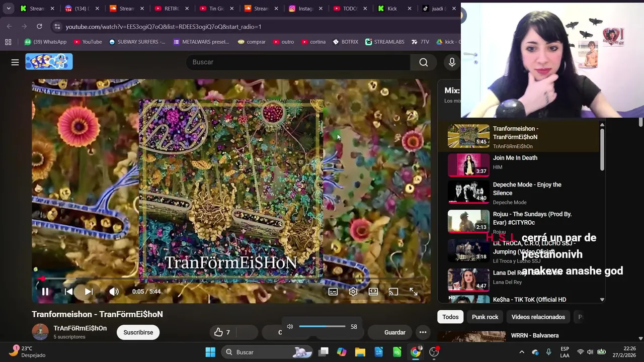Open the weather widget showing 23°C

[28, 352]
